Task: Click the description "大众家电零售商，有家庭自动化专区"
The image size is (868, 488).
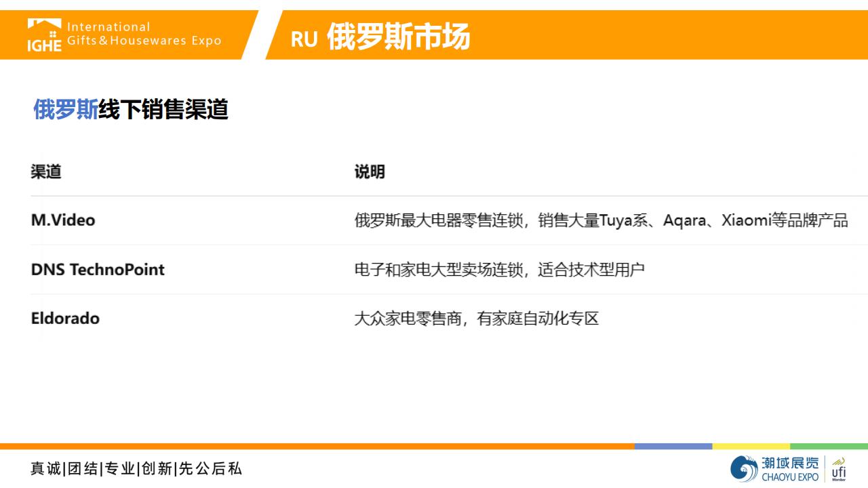Action: pyautogui.click(x=477, y=318)
